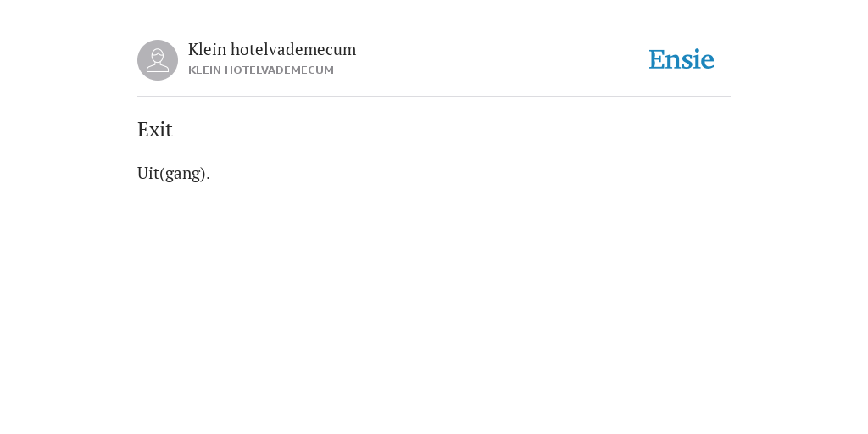The height and width of the screenshot is (434, 868).
Task: Go to the Ensie homepage via the logo
Action: point(682,60)
